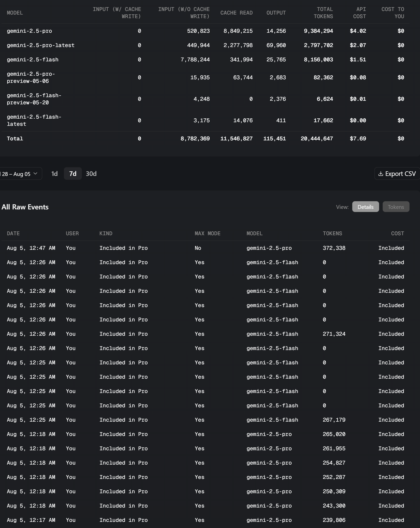The image size is (420, 528).
Task: Click input value 7,788,244 for gemini-2.5-flash
Action: click(x=195, y=60)
